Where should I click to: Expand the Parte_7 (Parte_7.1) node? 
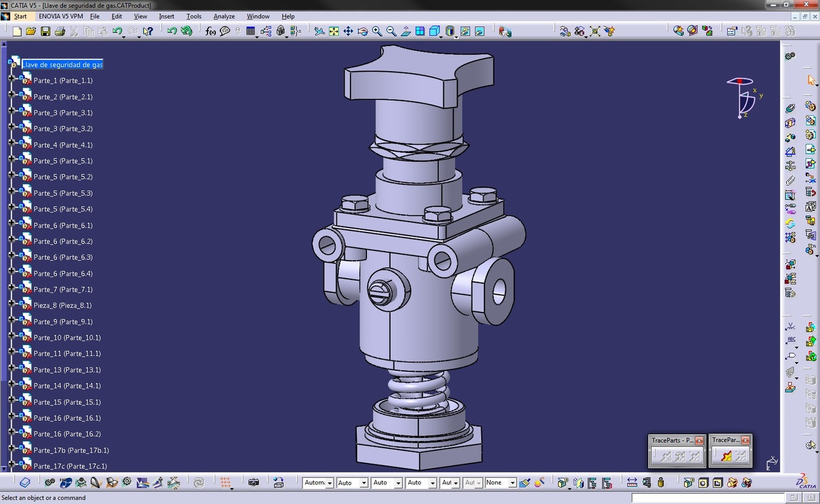[x=11, y=287]
